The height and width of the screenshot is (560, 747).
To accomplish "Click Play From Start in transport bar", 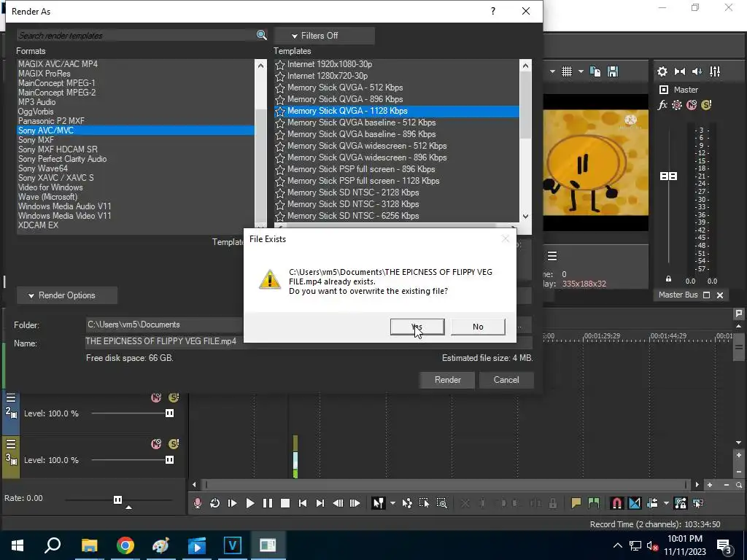I will pyautogui.click(x=233, y=503).
